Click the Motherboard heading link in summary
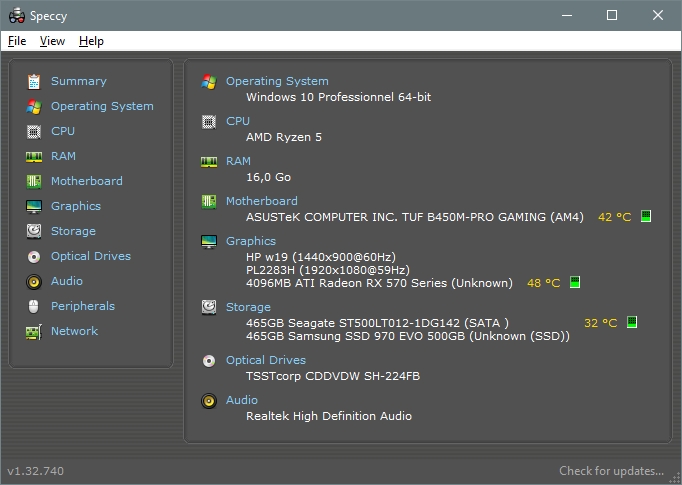This screenshot has width=682, height=485. (x=261, y=201)
